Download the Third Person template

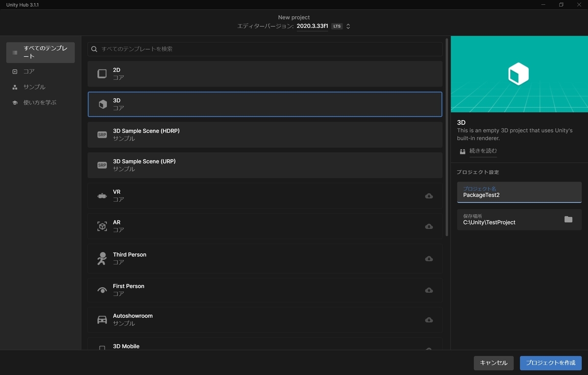coord(429,258)
